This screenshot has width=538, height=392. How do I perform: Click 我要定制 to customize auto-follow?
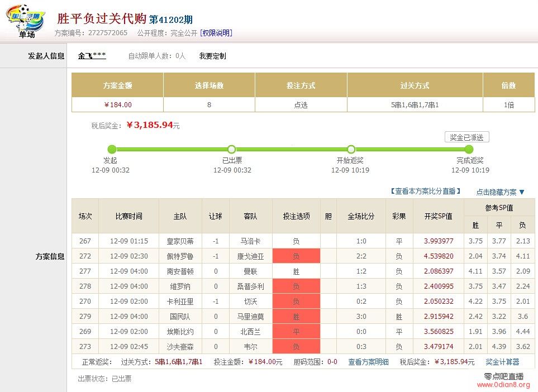click(x=212, y=56)
